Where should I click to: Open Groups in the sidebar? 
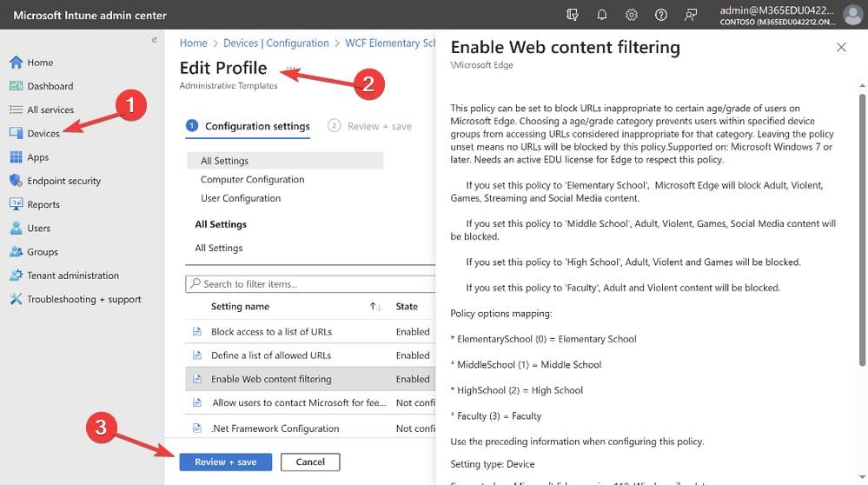pos(43,252)
